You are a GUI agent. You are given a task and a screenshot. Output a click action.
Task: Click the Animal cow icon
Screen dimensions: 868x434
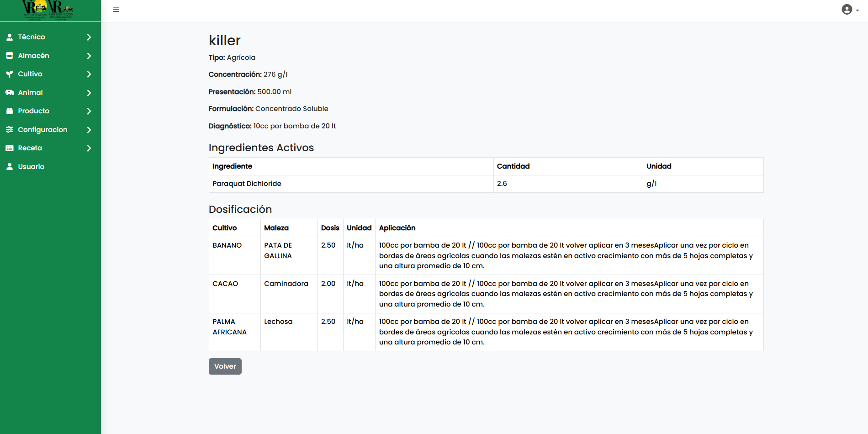pos(10,93)
